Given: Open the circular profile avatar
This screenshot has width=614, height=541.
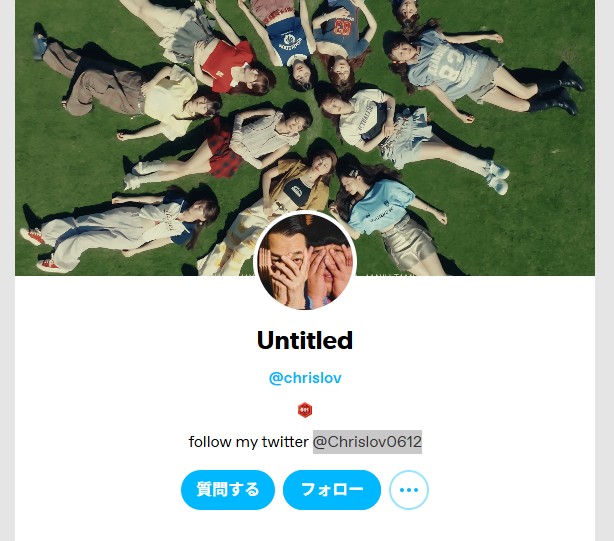Looking at the screenshot, I should coord(305,261).
